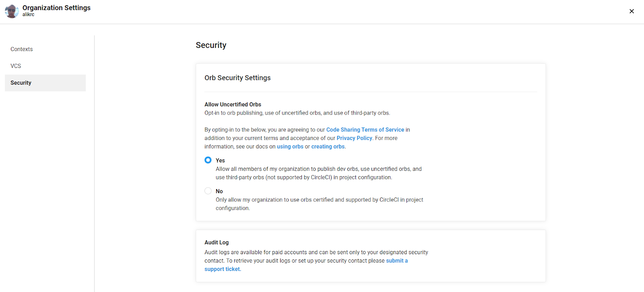Viewport: 644px width, 292px height.
Task: Click the Security page heading
Action: coord(211,45)
